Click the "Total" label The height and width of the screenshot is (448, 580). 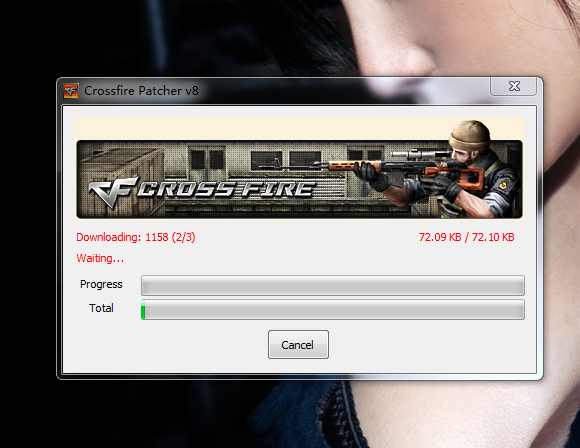101,308
